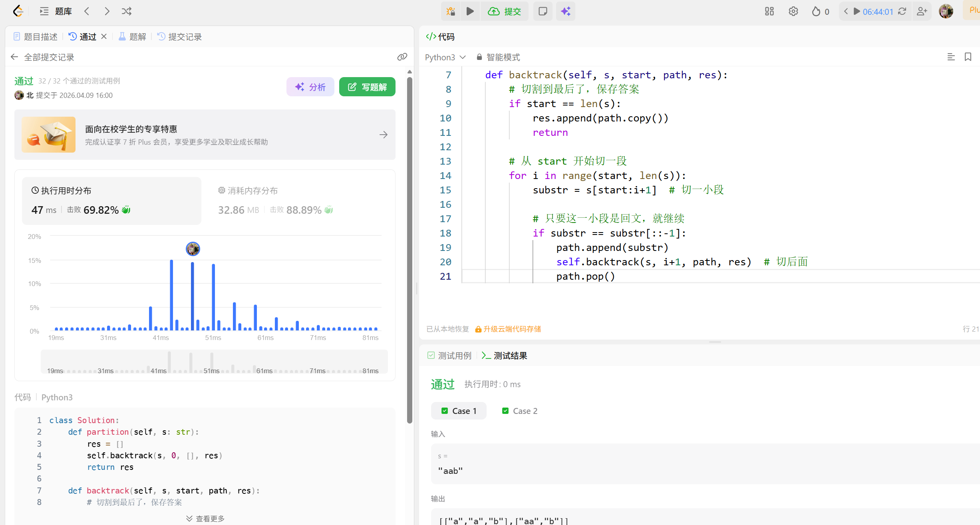Copy submission link icon
The height and width of the screenshot is (525, 980).
coord(402,57)
